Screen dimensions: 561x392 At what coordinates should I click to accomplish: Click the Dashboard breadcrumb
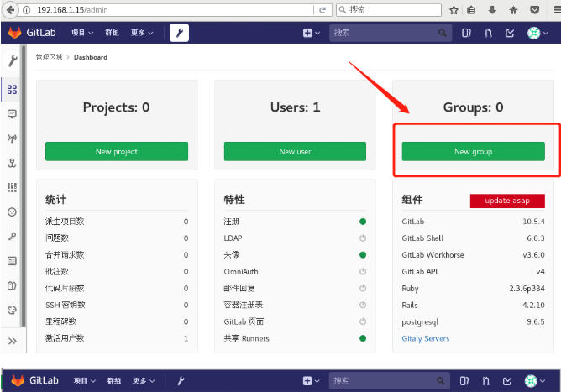coord(91,57)
